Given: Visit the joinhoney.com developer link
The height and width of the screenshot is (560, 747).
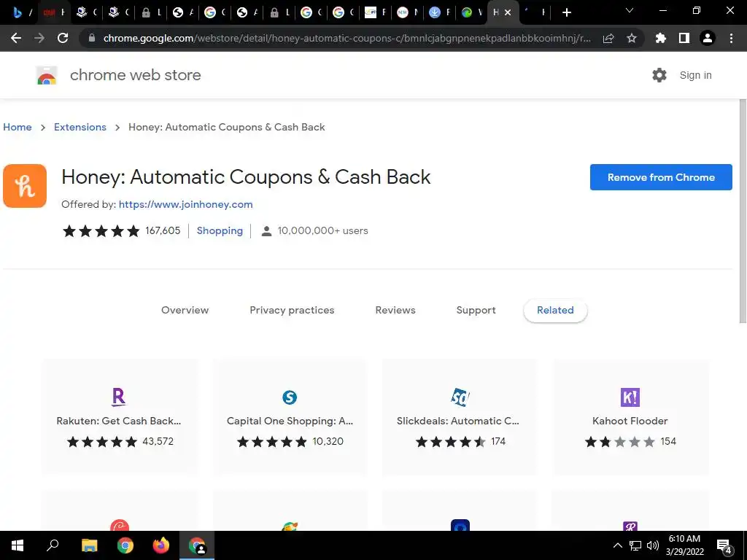Looking at the screenshot, I should tap(186, 204).
